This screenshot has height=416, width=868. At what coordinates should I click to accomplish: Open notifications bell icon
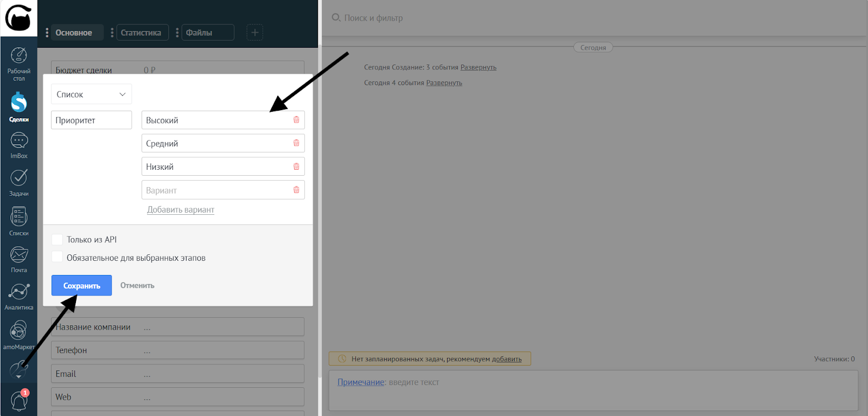tap(19, 402)
